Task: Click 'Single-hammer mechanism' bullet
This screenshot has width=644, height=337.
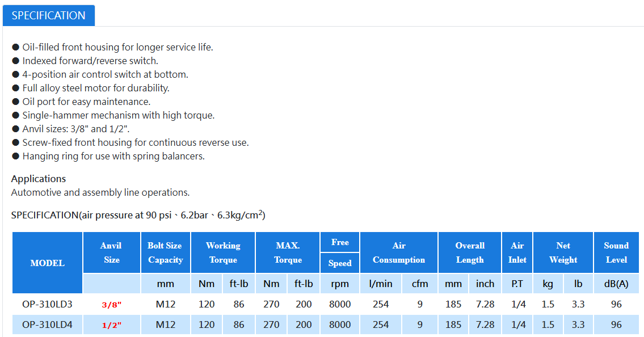Action: pyautogui.click(x=113, y=115)
